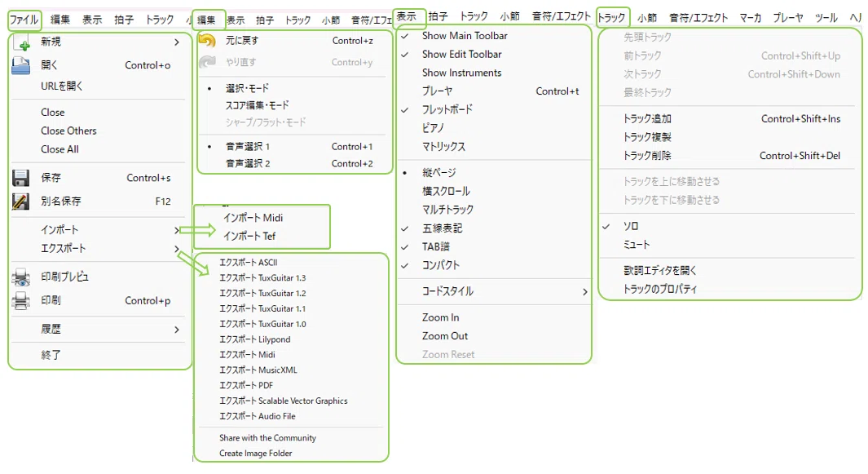This screenshot has width=868, height=474.
Task: Choose トラック複製
Action: coord(647,137)
